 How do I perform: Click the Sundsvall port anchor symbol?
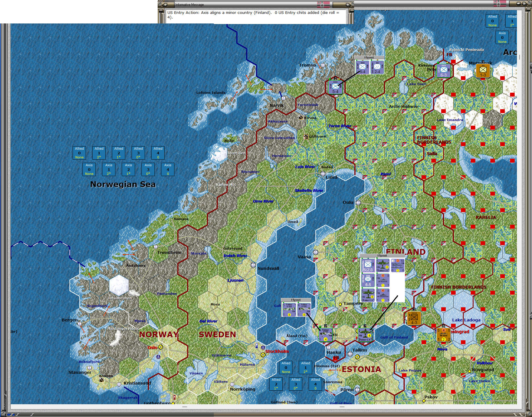[253, 265]
